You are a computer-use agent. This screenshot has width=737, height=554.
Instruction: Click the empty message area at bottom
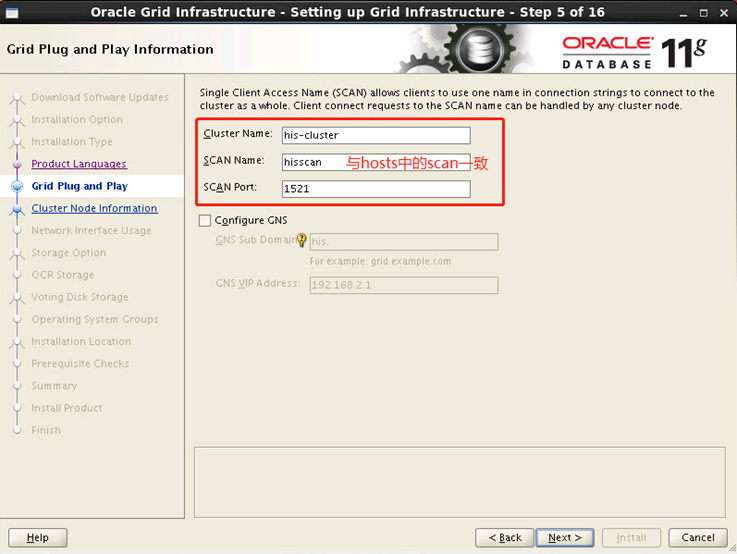point(460,482)
